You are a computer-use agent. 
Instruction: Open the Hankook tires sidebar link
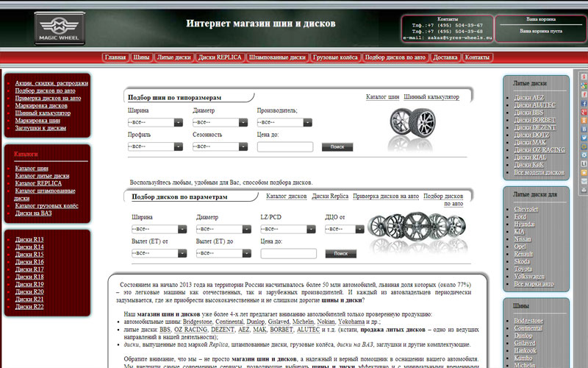tap(525, 351)
